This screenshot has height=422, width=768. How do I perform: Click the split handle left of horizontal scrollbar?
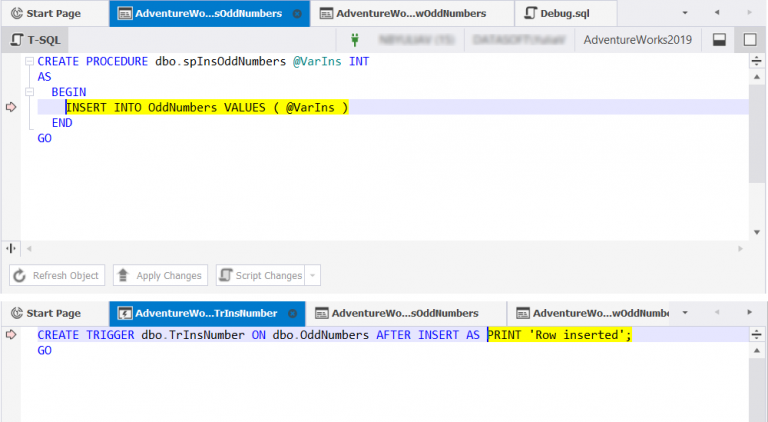click(11, 247)
